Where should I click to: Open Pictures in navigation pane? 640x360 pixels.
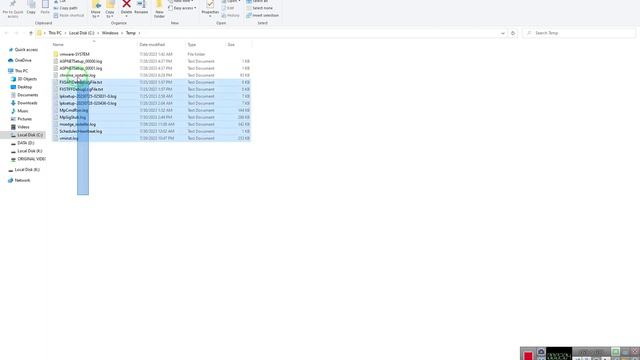(21, 119)
